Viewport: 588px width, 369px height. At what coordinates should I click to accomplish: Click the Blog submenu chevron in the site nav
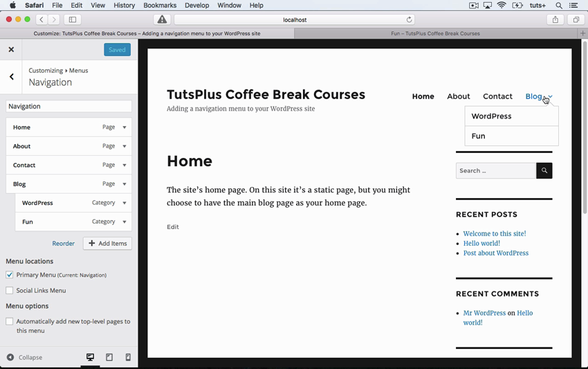pyautogui.click(x=550, y=96)
